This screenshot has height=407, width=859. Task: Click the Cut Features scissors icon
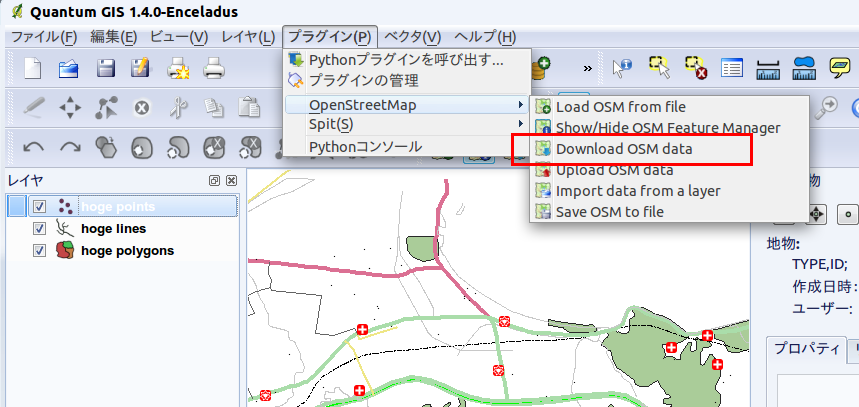point(177,107)
